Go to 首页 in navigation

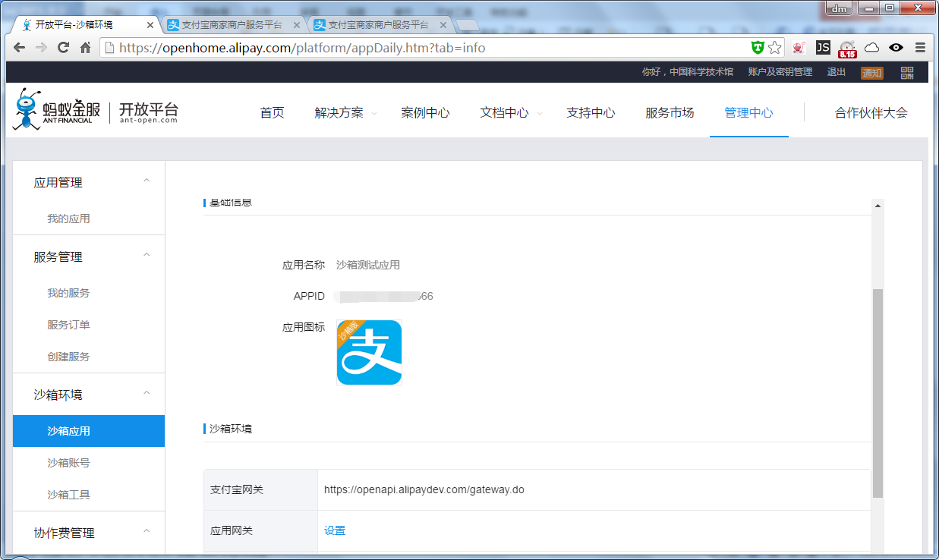click(x=272, y=112)
